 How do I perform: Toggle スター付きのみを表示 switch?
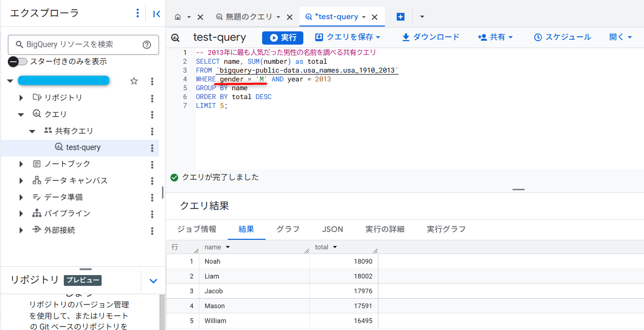[x=18, y=62]
